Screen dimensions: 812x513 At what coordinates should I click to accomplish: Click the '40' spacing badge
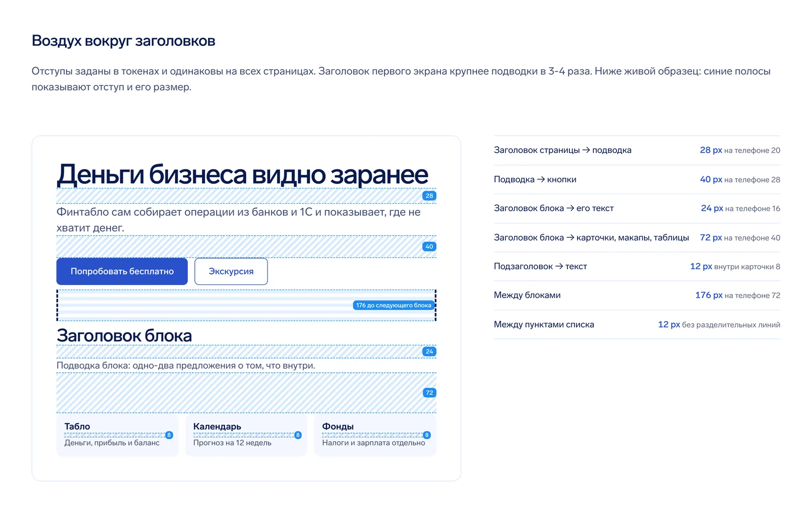point(429,246)
